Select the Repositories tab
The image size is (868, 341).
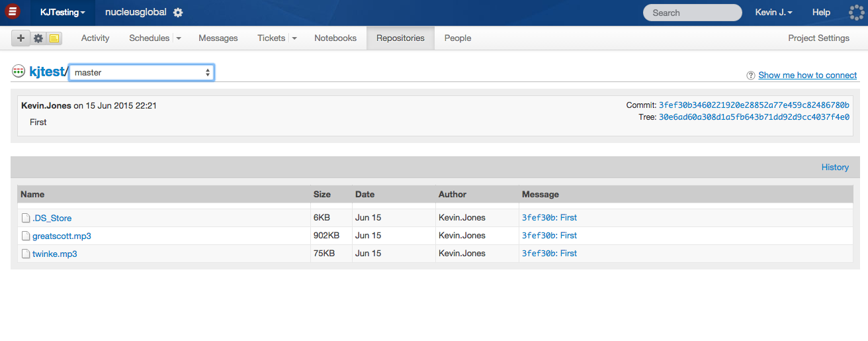(400, 38)
